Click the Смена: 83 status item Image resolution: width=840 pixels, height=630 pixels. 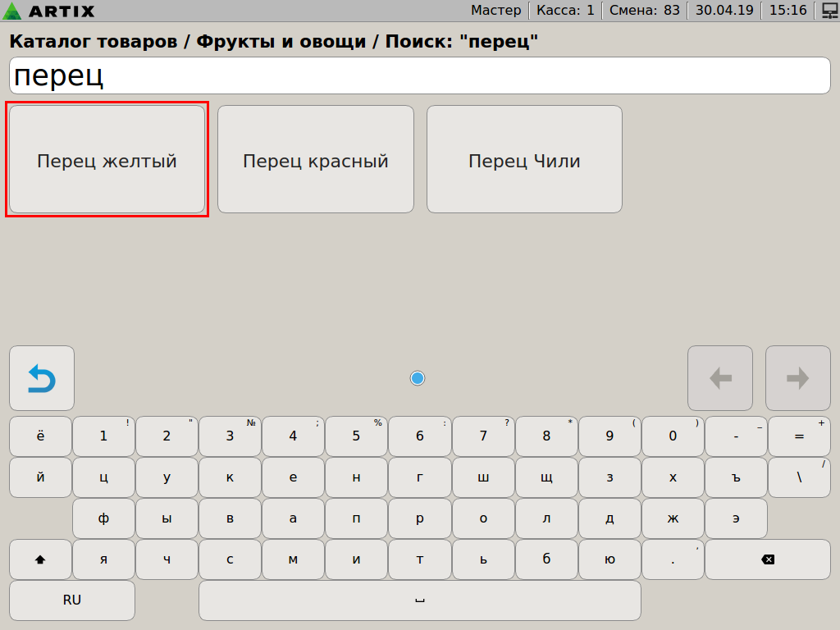click(645, 11)
